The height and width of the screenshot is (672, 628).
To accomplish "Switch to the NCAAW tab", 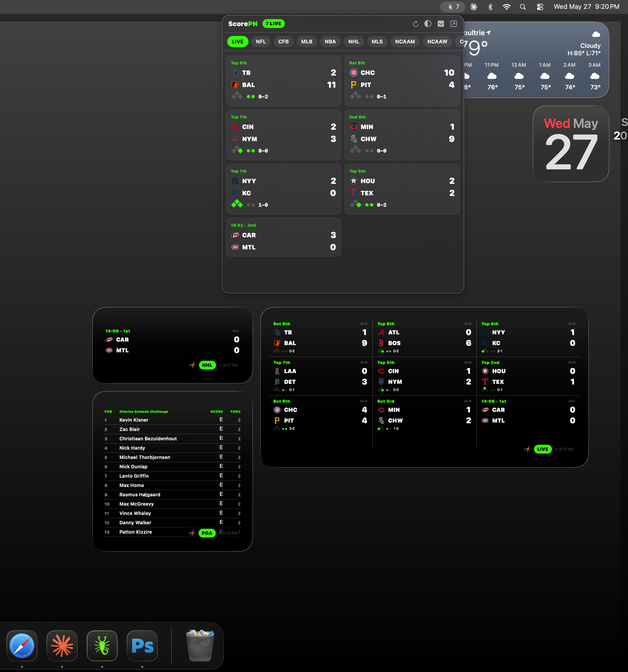I will [437, 42].
